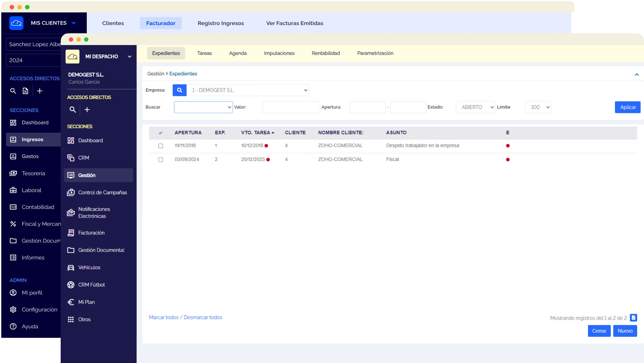
Task: Open the Limite dropdown showing 100
Action: [x=538, y=107]
